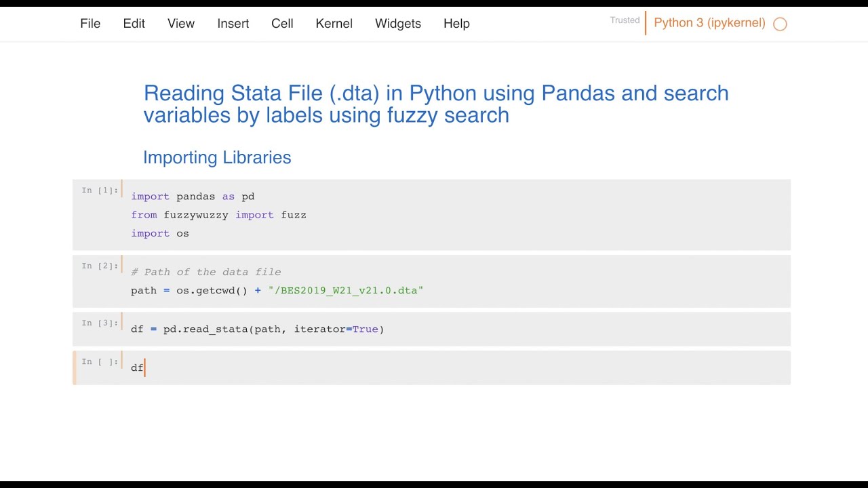Click the 'Path of the data file' comment
The width and height of the screenshot is (868, 488).
(x=205, y=272)
